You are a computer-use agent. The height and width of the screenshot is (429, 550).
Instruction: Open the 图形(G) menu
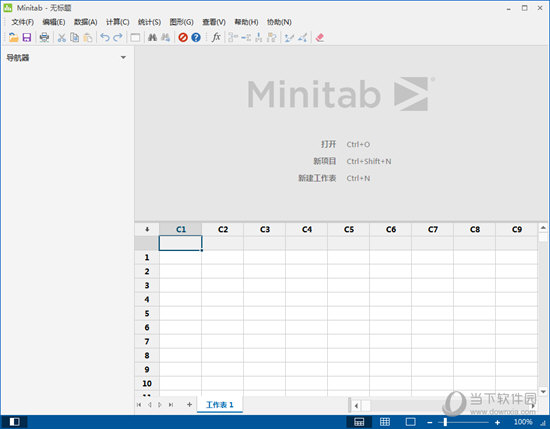point(181,22)
